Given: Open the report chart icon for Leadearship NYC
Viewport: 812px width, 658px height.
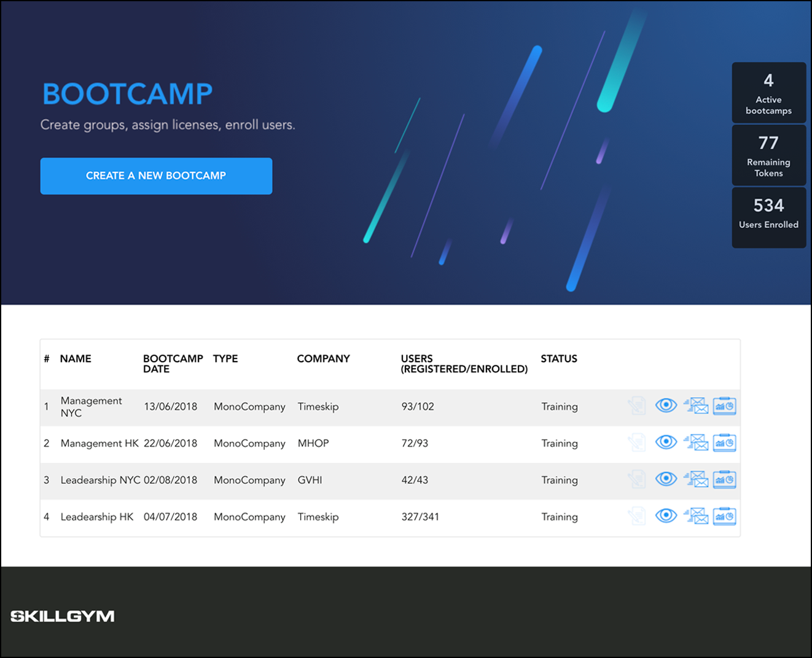Looking at the screenshot, I should 725,479.
